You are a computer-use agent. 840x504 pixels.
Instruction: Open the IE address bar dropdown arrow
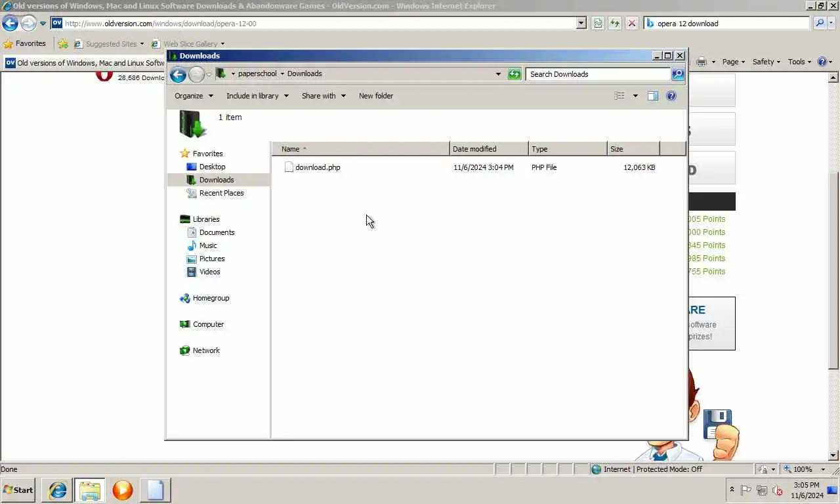(x=581, y=23)
